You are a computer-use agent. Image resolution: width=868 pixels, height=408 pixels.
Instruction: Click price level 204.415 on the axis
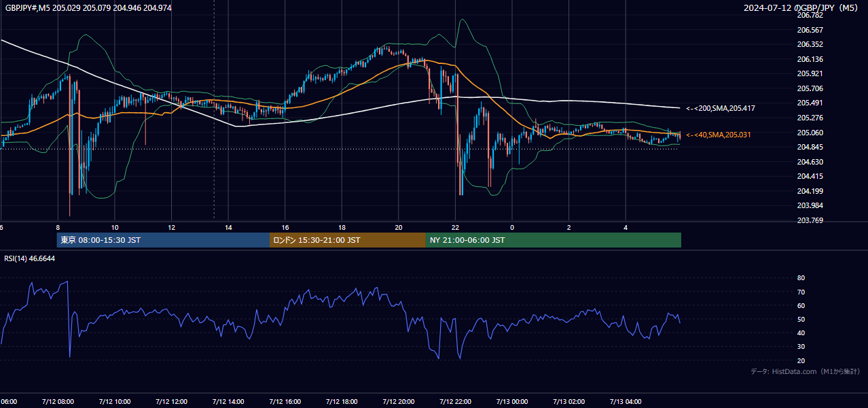click(x=810, y=176)
